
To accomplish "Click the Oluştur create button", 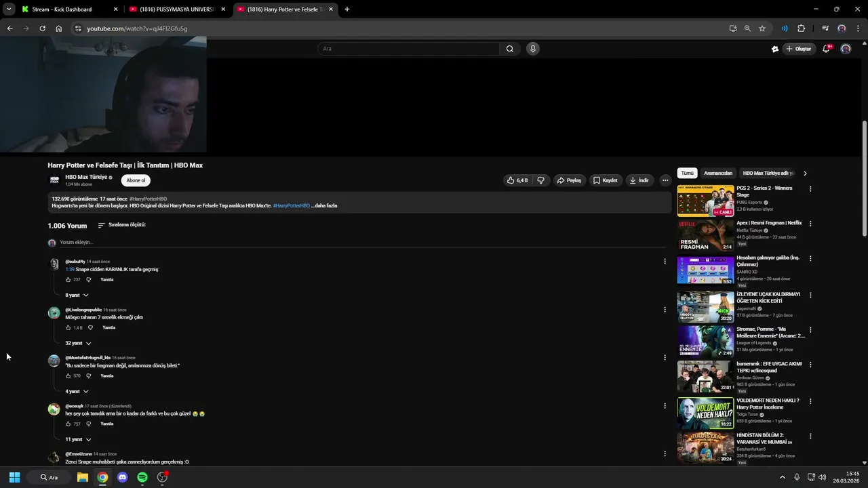I will tap(799, 49).
